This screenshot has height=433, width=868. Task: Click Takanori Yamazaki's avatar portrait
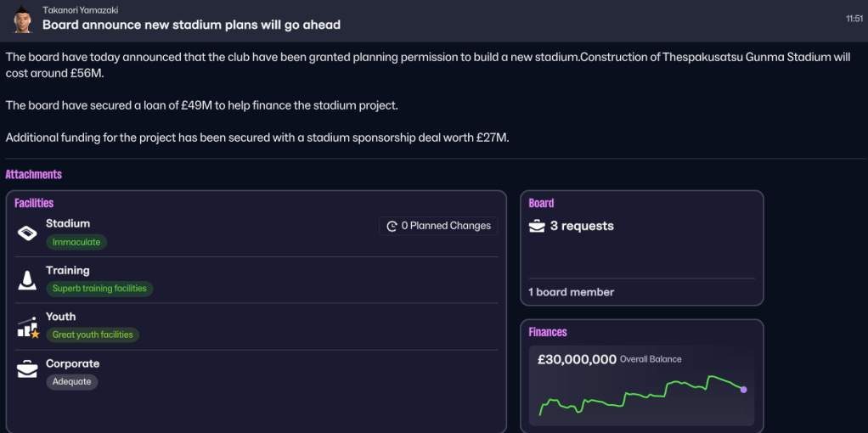click(x=23, y=19)
